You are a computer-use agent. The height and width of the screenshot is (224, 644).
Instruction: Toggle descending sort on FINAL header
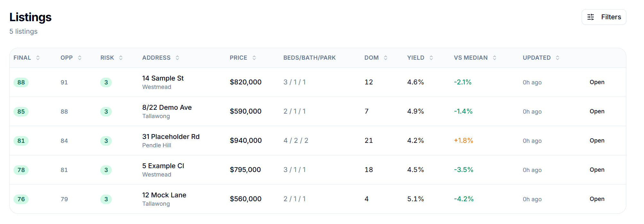pyautogui.click(x=38, y=58)
